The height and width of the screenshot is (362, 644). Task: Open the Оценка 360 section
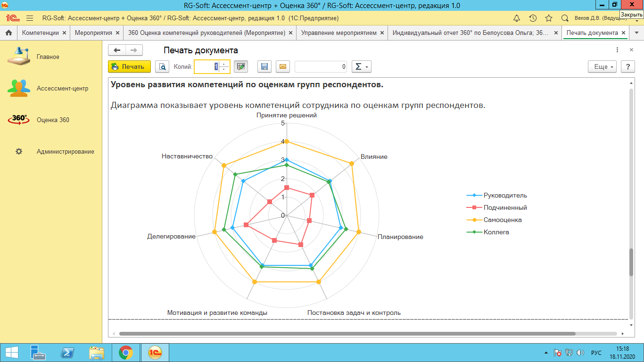coord(51,120)
